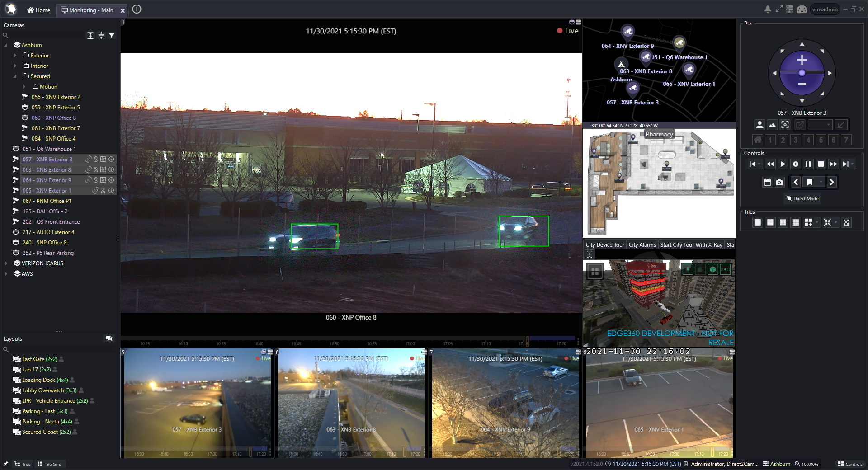This screenshot has height=470, width=868.
Task: Click Start City Tour With X-Ray
Action: [x=691, y=244]
